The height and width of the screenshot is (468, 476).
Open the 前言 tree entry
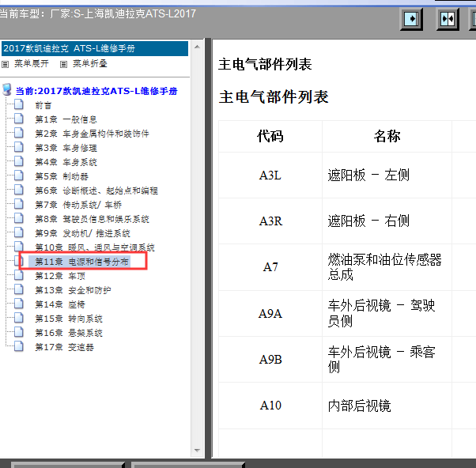(43, 106)
